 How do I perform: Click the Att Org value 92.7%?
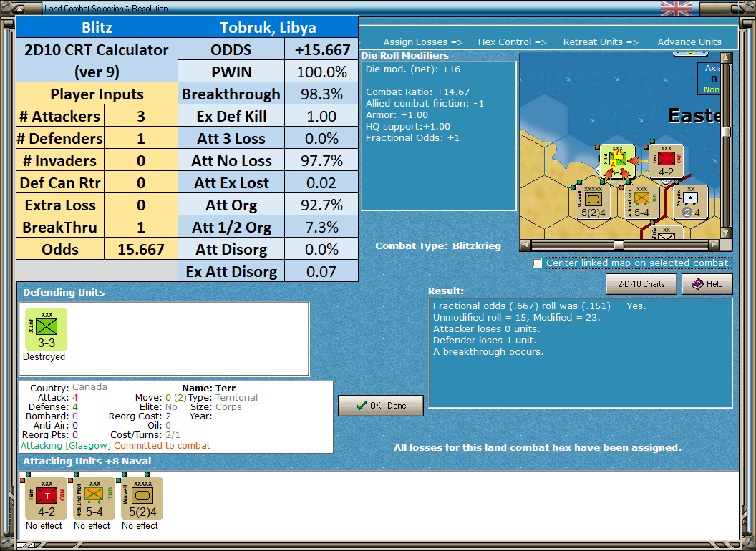pos(321,205)
